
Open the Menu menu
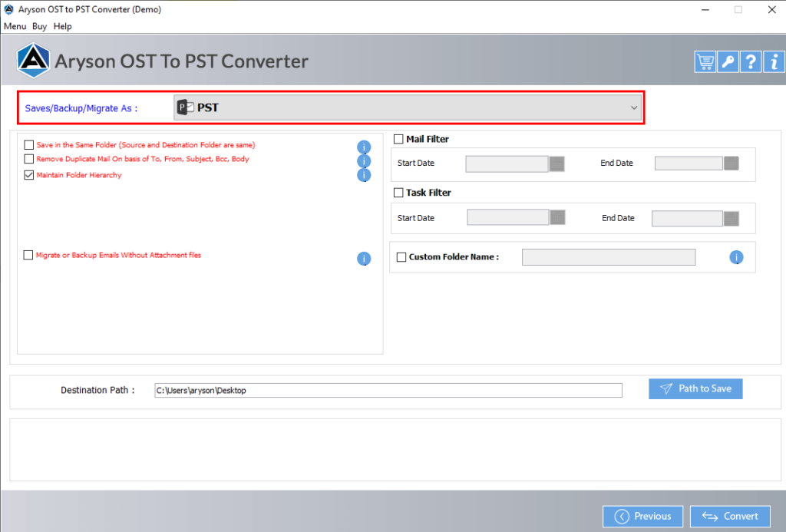click(15, 27)
